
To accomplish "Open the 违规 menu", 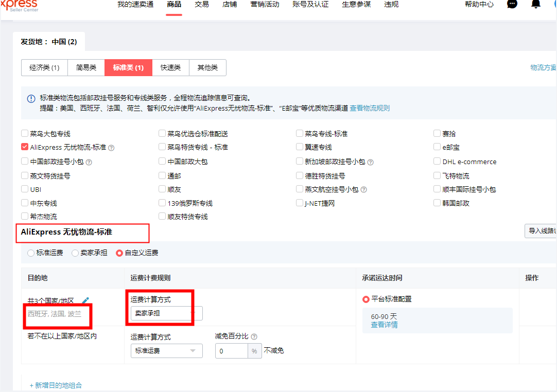I will point(391,4).
